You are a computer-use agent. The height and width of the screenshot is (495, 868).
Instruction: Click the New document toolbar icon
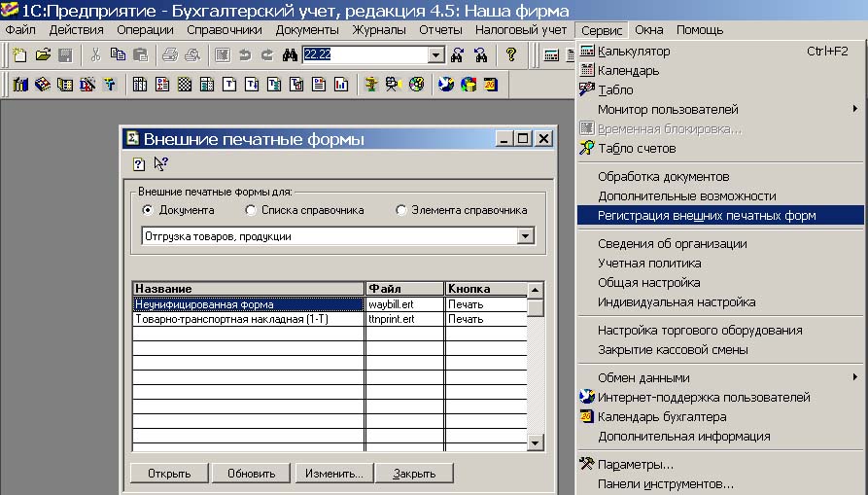click(x=19, y=55)
